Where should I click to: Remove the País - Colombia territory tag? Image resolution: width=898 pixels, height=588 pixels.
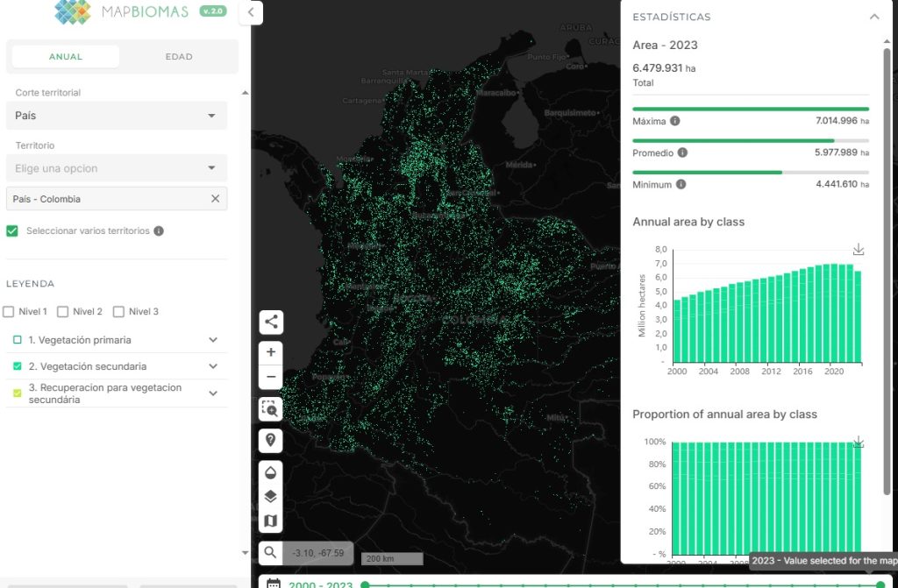click(x=215, y=199)
